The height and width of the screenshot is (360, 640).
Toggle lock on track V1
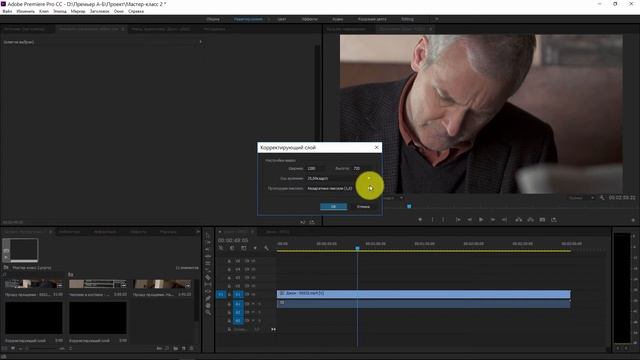pos(229,294)
